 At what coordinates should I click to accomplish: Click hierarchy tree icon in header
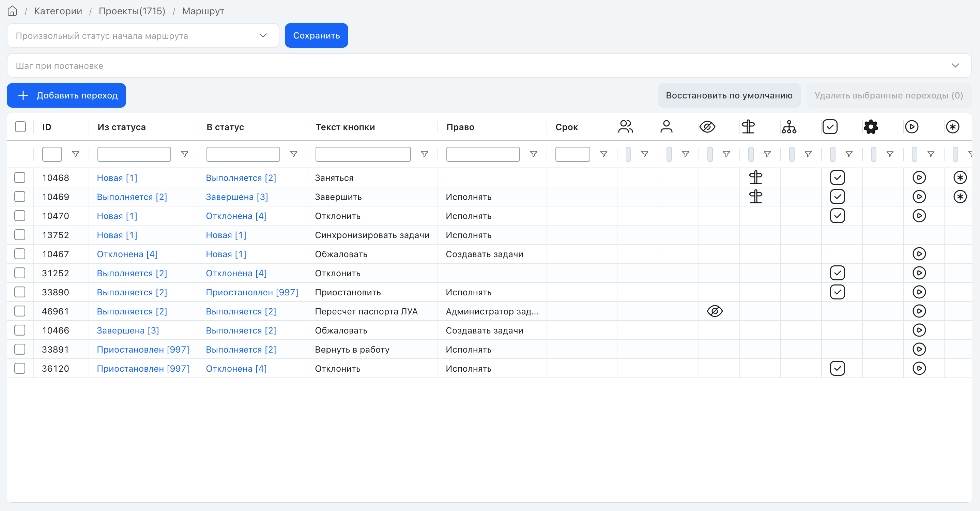789,127
